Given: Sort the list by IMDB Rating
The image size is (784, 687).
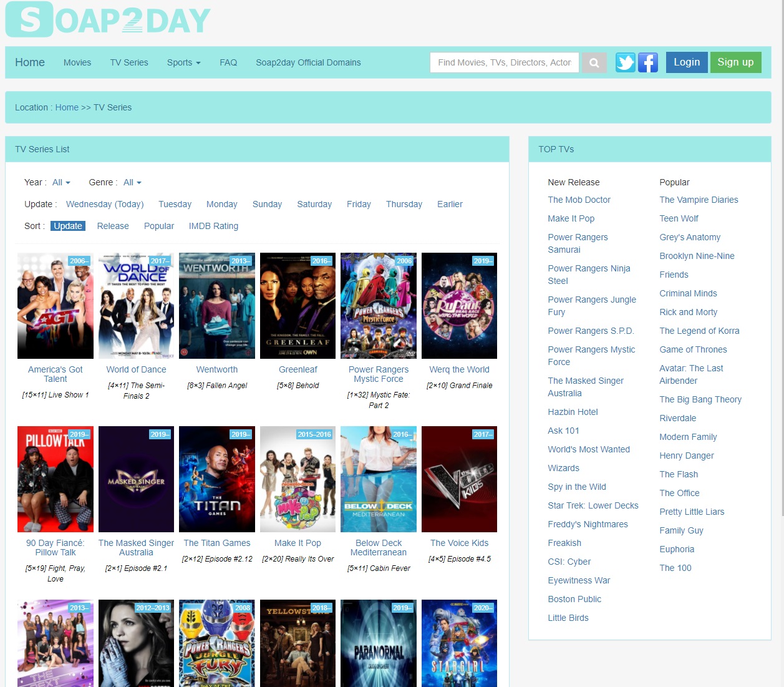Looking at the screenshot, I should [x=213, y=226].
